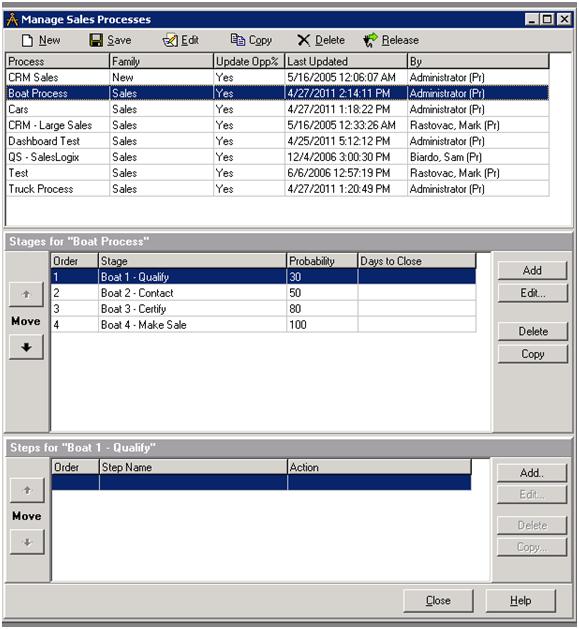Click the Family value New for CRM Sales
This screenshot has height=629, width=579.
pos(122,77)
